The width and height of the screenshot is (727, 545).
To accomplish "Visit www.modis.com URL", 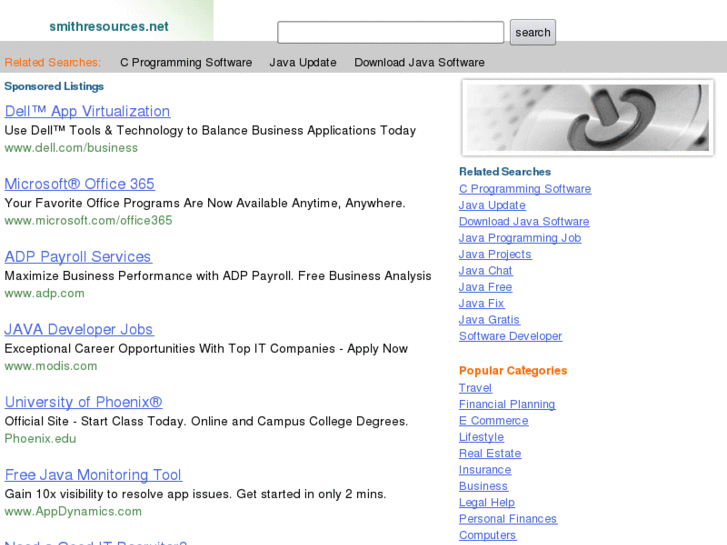I will 51,366.
